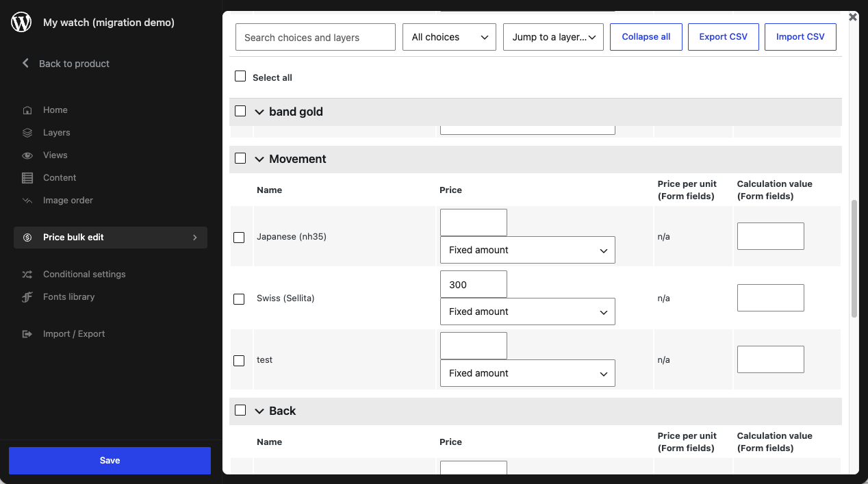Click the back arrow icon beside Back to product
The image size is (868, 484).
coord(25,63)
